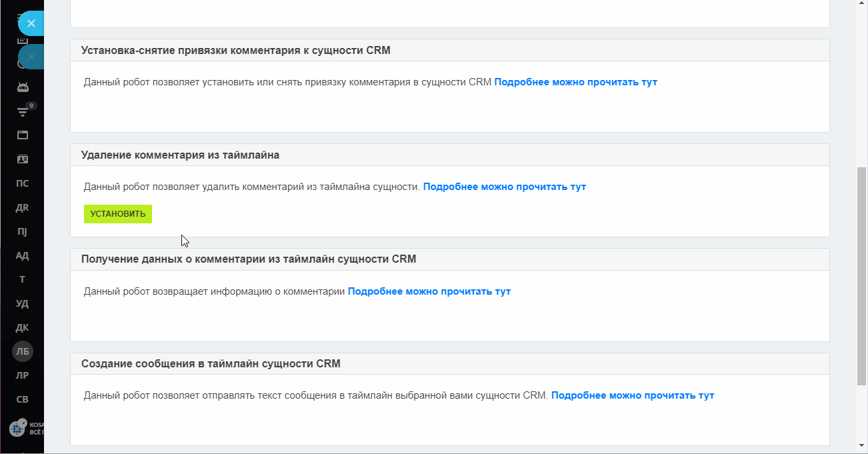Select the ПС item in the sidebar

[x=22, y=183]
